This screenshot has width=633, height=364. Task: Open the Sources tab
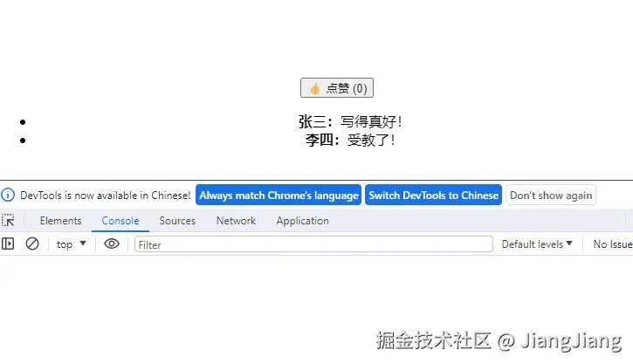[177, 221]
